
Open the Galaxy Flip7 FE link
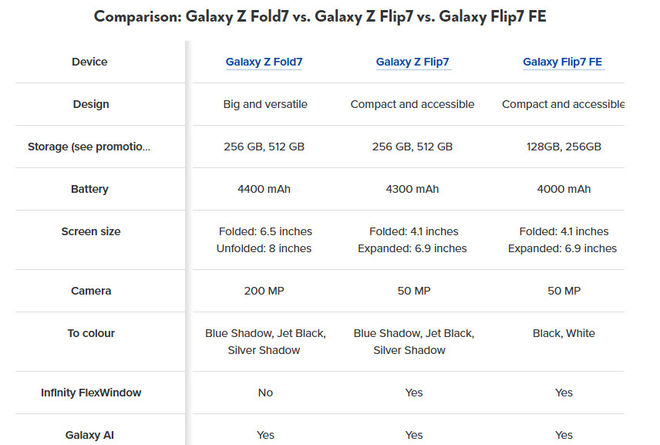[562, 62]
